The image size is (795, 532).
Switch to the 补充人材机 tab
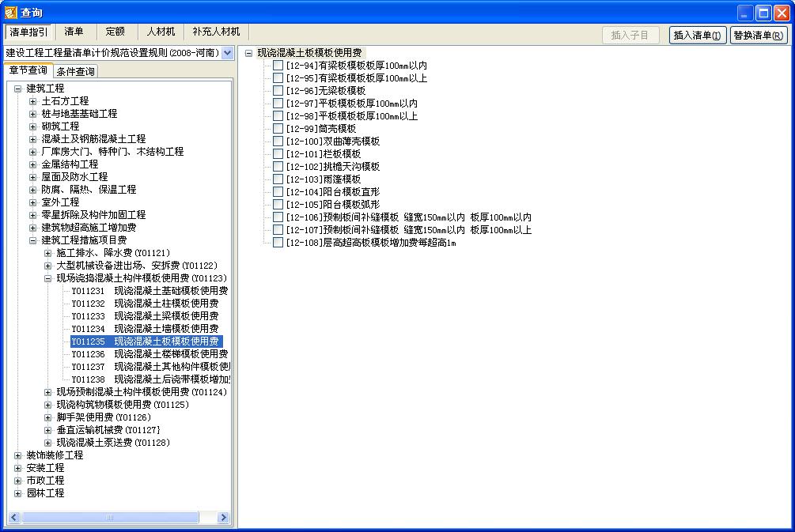click(x=216, y=32)
